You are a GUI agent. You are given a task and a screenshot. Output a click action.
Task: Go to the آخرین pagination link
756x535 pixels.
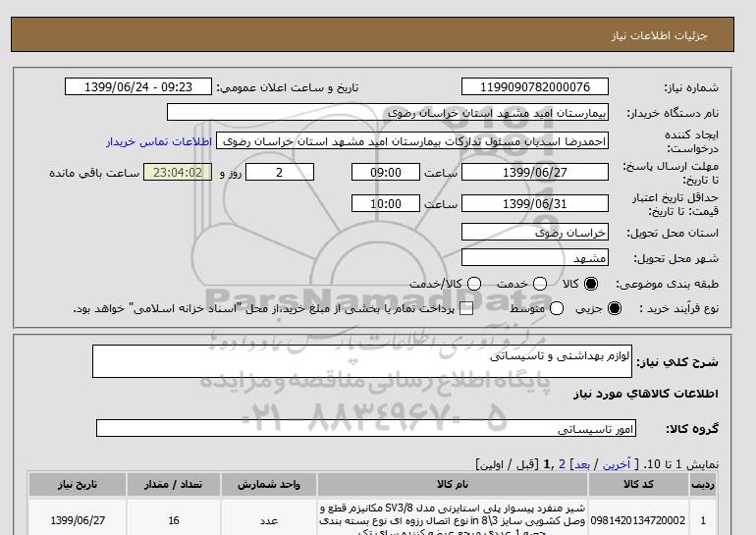pos(617,464)
